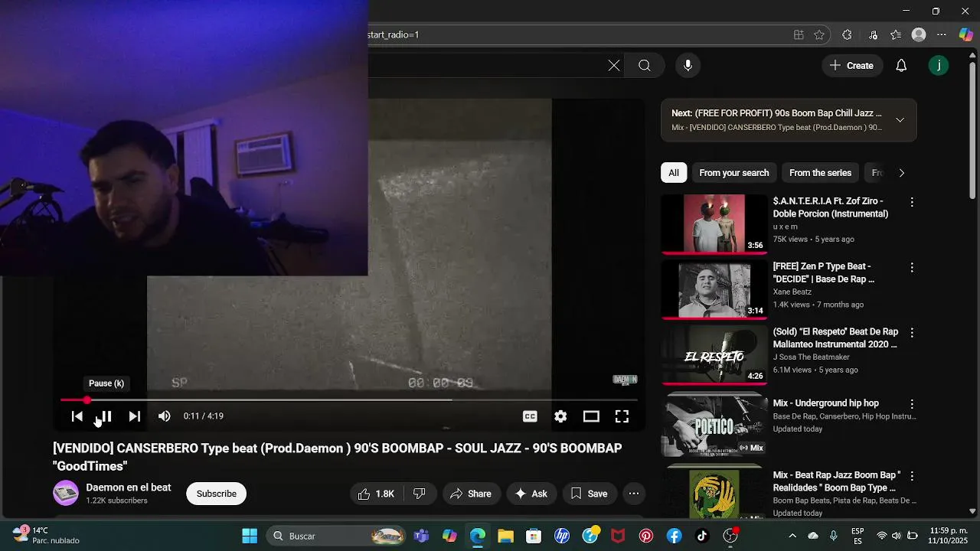
Task: Open Edge media control music icon
Action: [873, 34]
